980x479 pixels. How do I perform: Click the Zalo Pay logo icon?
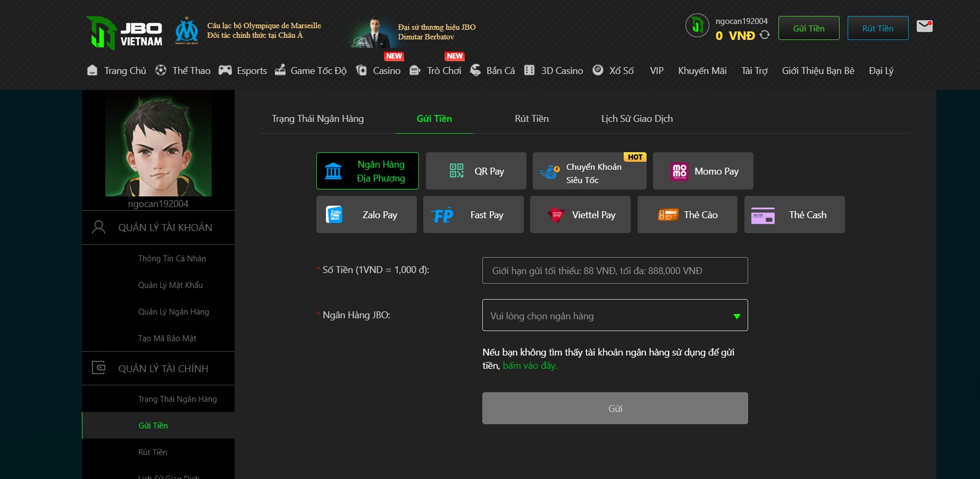[x=334, y=214]
